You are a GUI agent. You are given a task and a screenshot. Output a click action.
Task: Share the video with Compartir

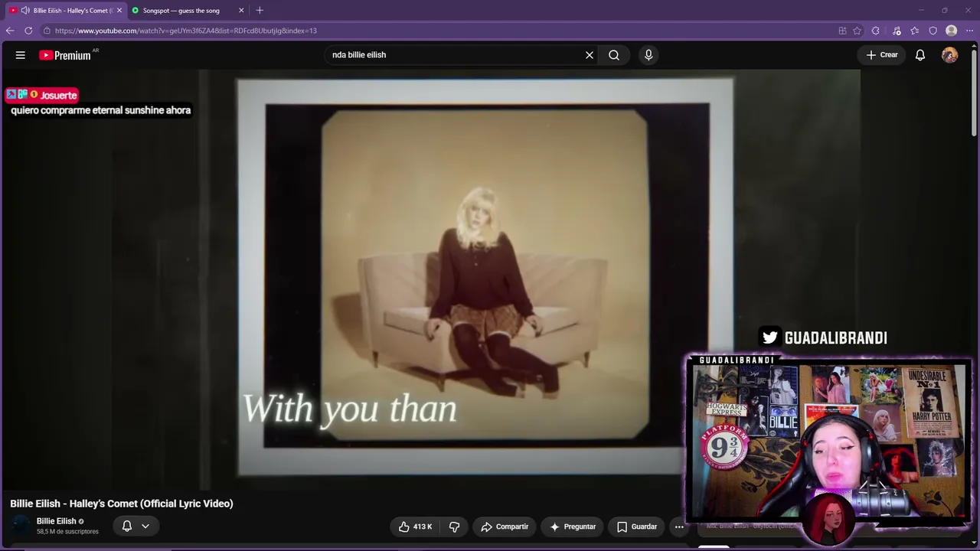[505, 527]
